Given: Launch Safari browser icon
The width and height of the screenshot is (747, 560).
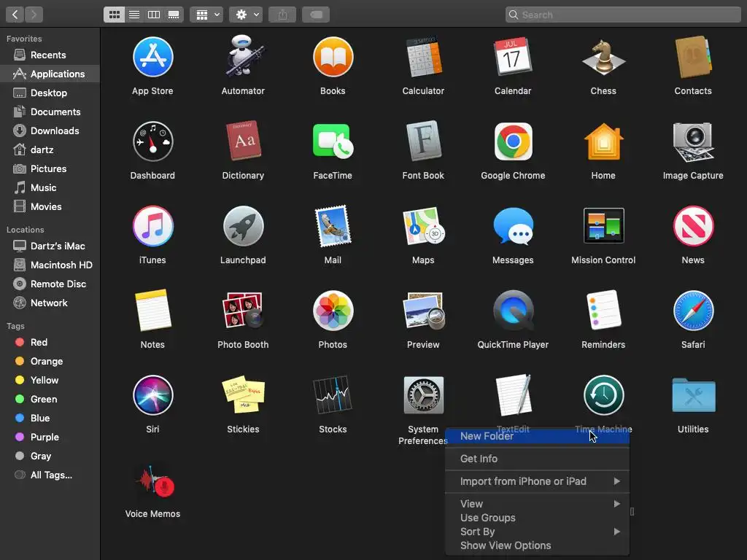Looking at the screenshot, I should (x=693, y=311).
